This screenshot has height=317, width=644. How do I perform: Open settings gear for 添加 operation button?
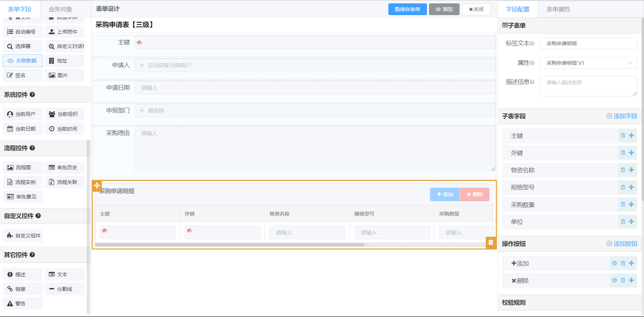(x=614, y=263)
